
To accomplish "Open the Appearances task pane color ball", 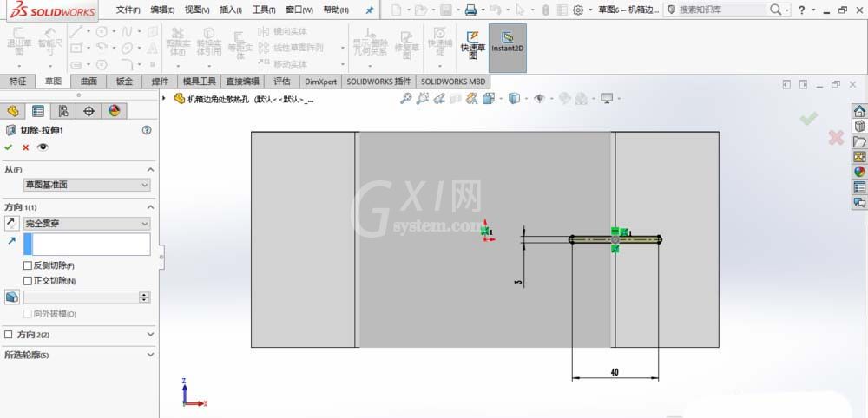I will [x=859, y=172].
